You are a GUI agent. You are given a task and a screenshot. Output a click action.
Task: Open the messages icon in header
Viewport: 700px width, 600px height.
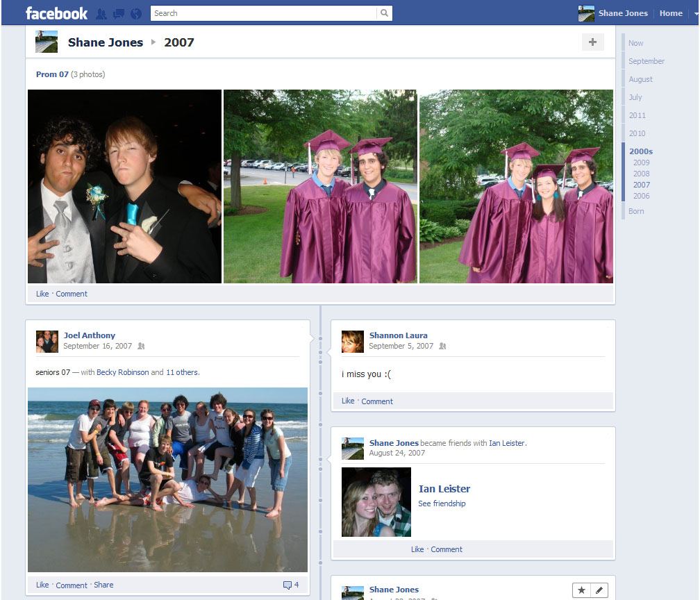[x=119, y=14]
